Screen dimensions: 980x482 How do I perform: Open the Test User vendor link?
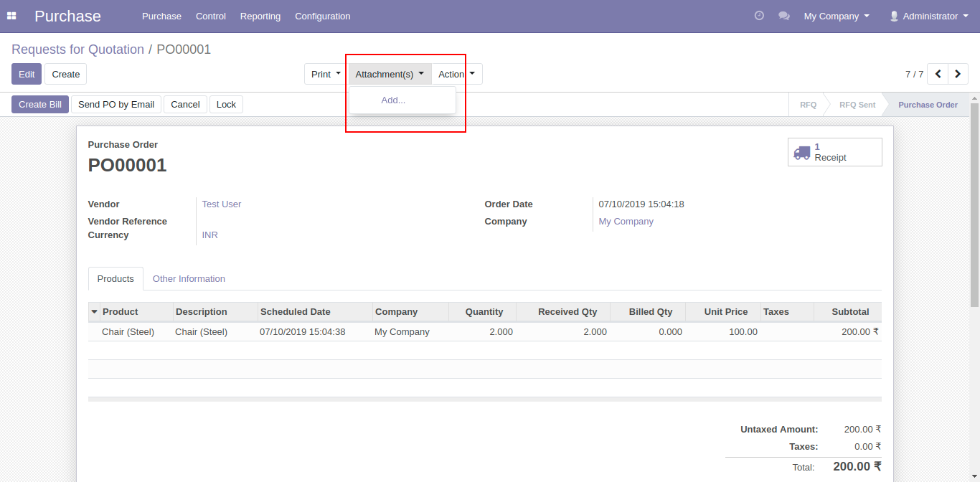click(x=222, y=204)
